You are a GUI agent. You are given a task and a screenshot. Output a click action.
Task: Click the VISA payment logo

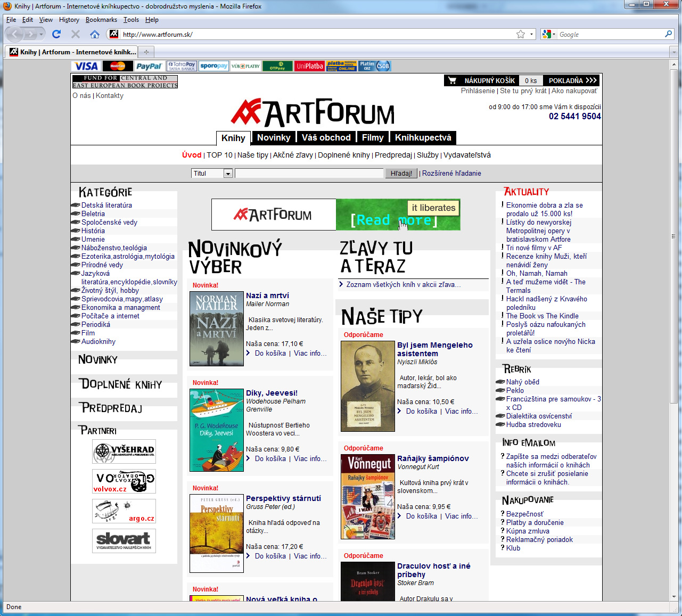pos(86,66)
